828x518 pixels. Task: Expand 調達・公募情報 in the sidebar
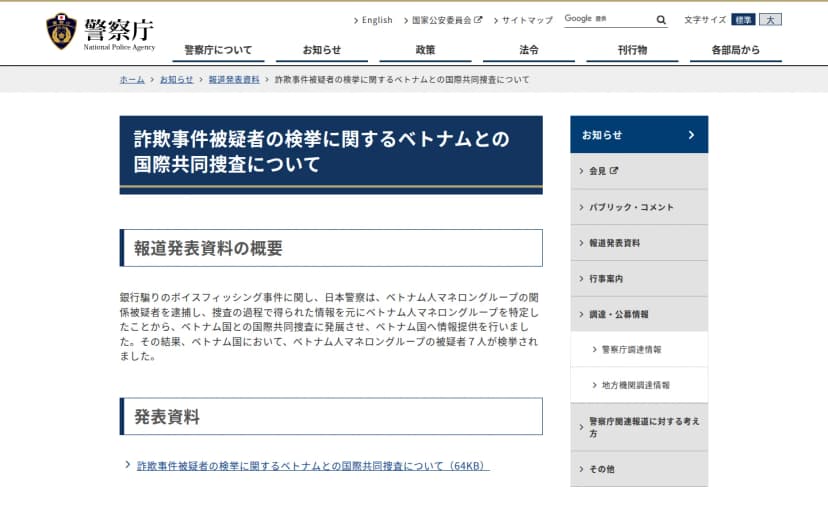click(639, 315)
